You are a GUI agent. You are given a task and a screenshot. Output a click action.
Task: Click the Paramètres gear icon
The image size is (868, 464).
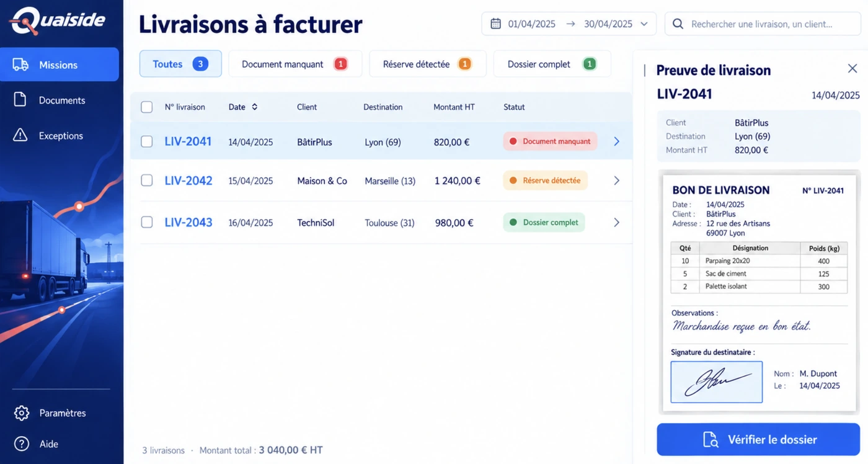(22, 413)
